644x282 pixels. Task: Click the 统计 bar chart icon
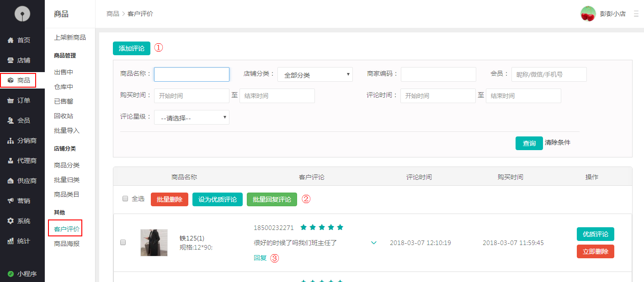11,241
